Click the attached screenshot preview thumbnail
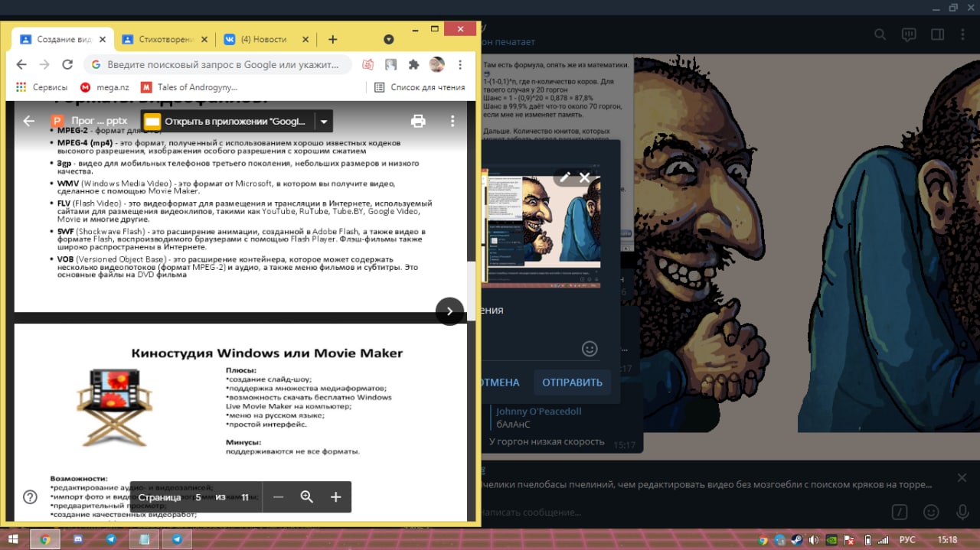The width and height of the screenshot is (980, 550). [540, 226]
